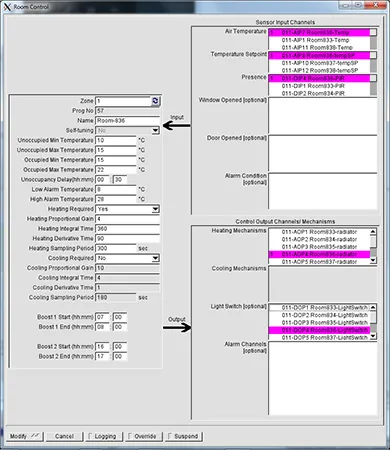Select 011-DOP2 Room834-LightSwitch entry

(319, 315)
